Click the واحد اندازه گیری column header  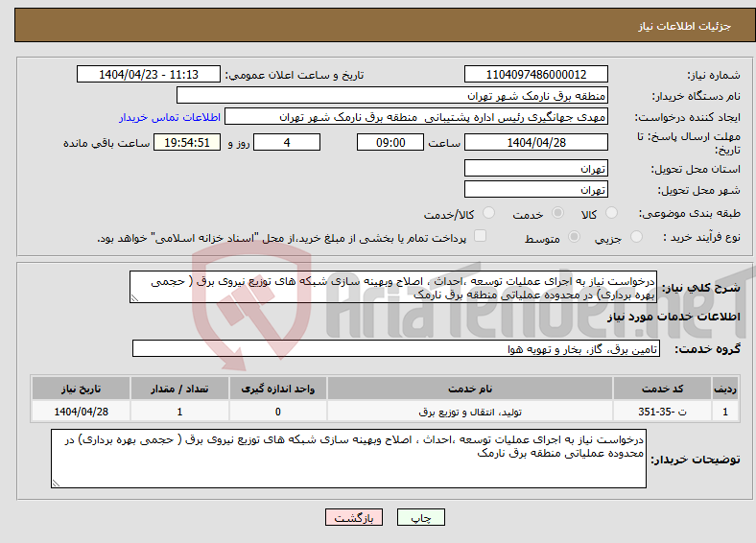pos(277,389)
